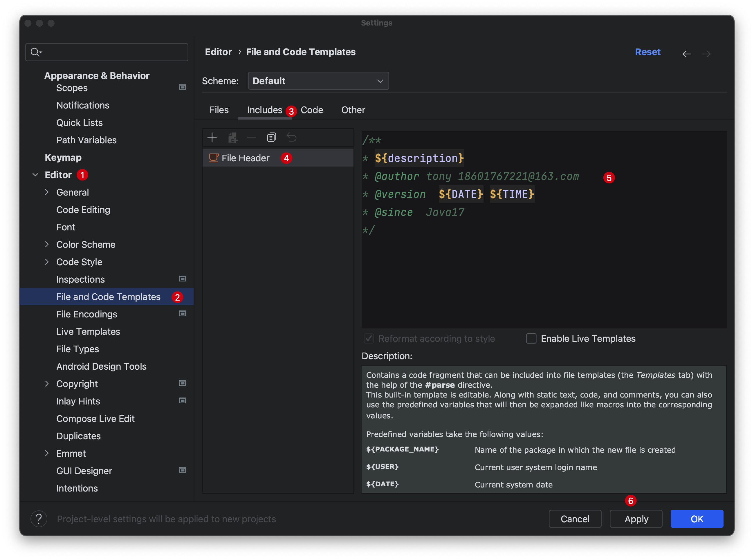
Task: Click the project-level icon beside Scopes
Action: coord(182,87)
